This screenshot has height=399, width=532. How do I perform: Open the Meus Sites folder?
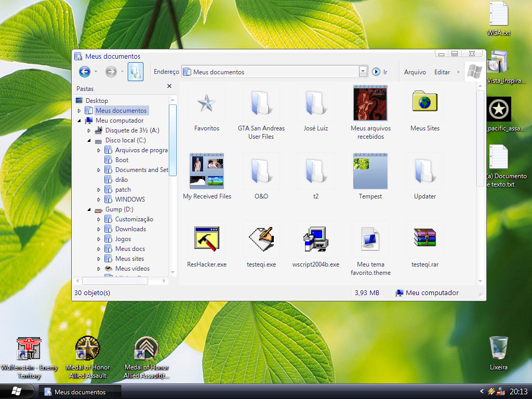424,103
